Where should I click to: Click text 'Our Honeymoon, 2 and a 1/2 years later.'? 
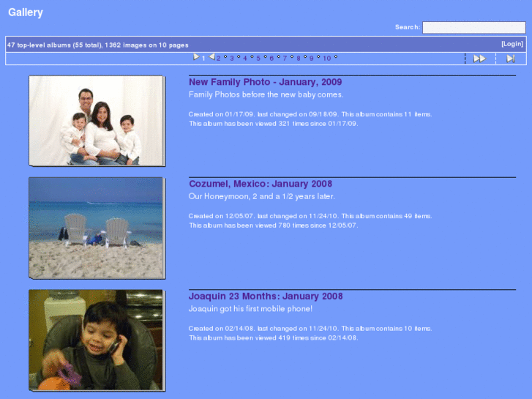click(261, 196)
